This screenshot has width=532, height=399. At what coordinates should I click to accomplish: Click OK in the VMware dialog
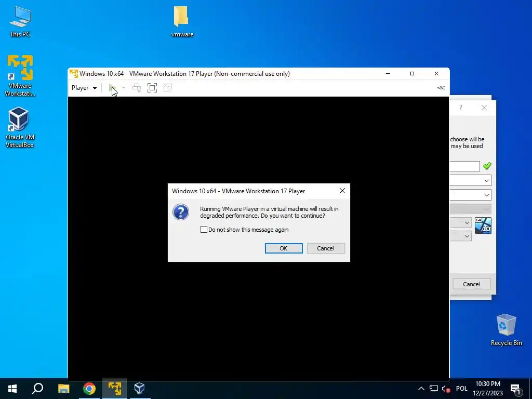tap(284, 248)
